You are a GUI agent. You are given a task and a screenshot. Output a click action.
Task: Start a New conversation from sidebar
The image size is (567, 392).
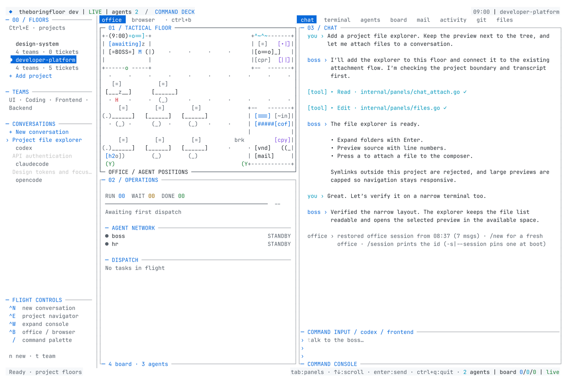[x=39, y=132]
